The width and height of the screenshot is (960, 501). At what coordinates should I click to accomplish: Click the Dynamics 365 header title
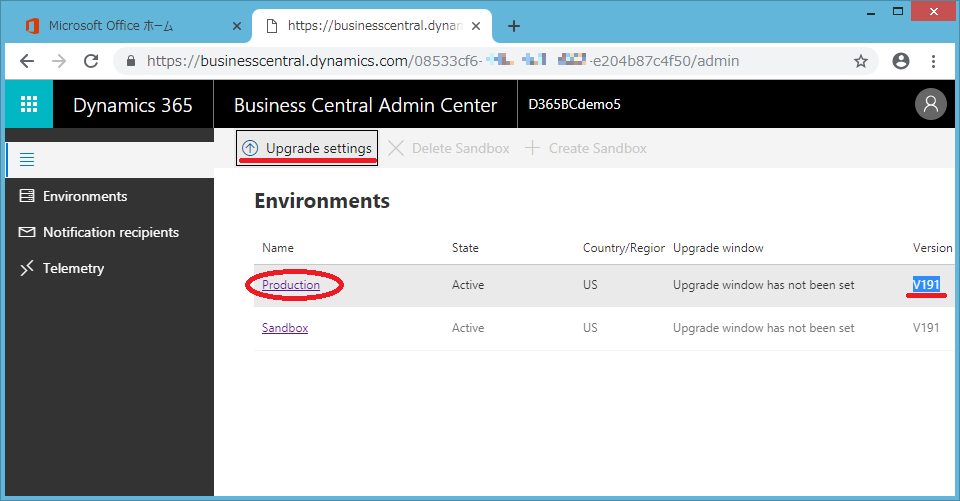[133, 105]
